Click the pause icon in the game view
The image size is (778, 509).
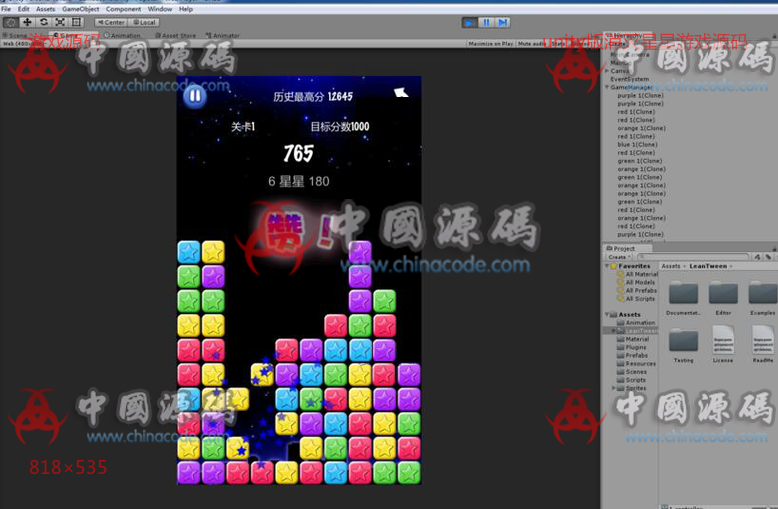pyautogui.click(x=196, y=96)
